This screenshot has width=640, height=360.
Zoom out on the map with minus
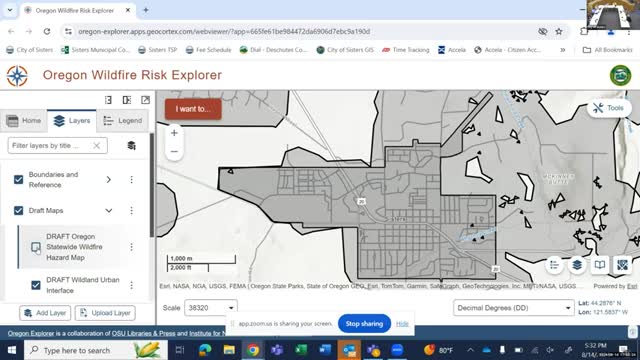pyautogui.click(x=174, y=152)
